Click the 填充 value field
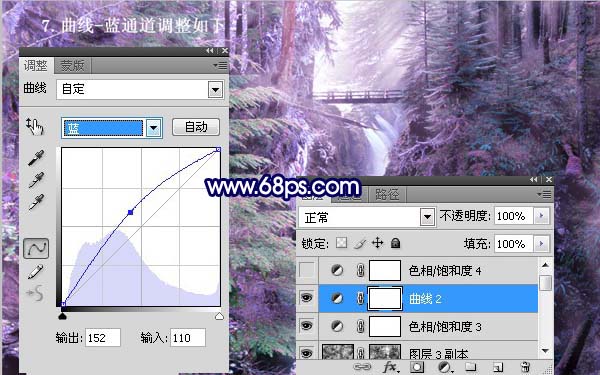 [514, 243]
